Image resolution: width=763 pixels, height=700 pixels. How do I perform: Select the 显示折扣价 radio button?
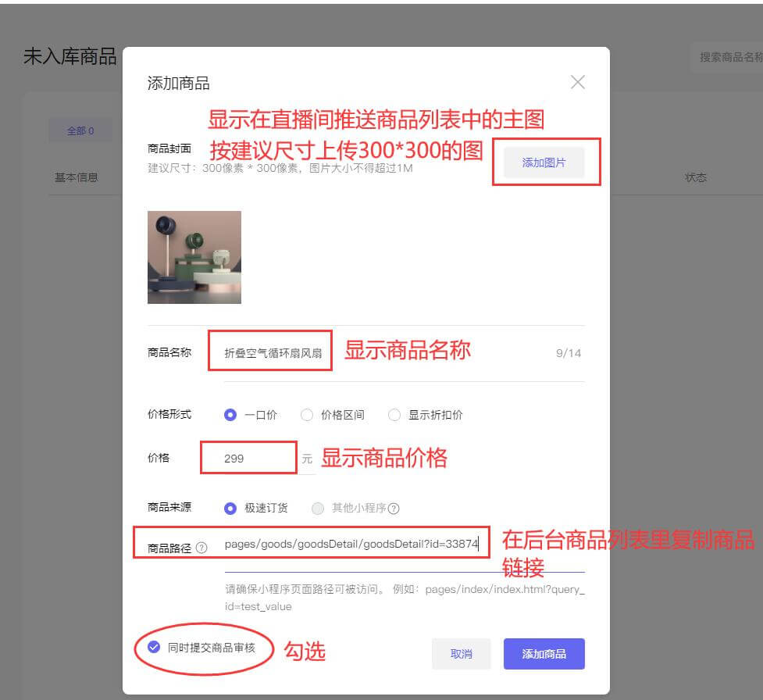tap(394, 415)
